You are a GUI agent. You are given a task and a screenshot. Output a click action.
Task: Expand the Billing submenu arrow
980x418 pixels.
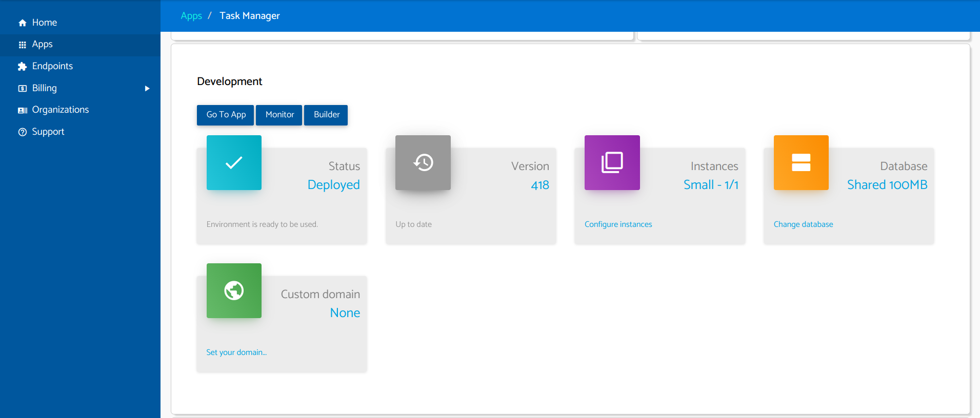click(147, 89)
